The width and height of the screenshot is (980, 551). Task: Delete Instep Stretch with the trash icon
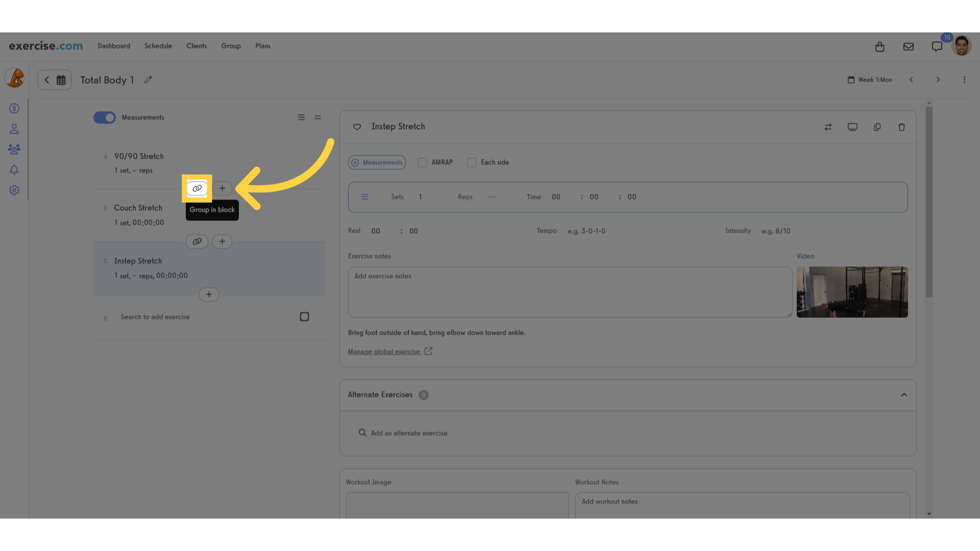tap(902, 127)
